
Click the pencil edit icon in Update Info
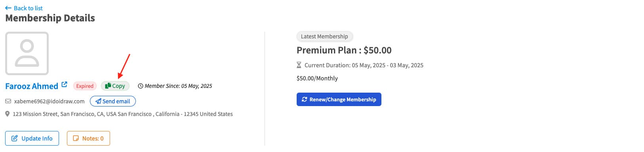coord(15,139)
